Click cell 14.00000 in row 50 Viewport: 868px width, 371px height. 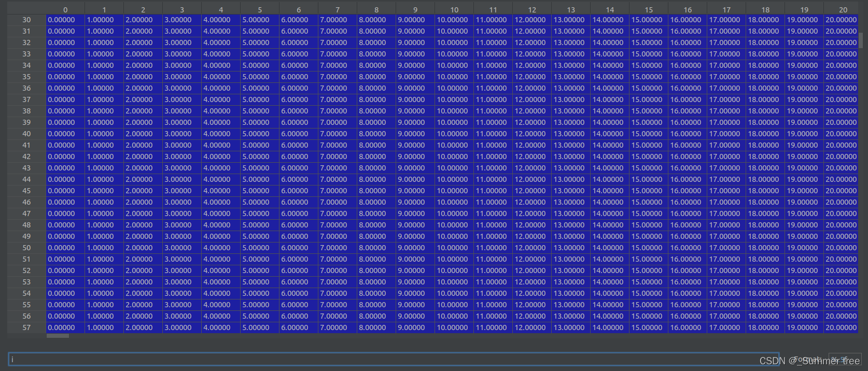(x=610, y=248)
